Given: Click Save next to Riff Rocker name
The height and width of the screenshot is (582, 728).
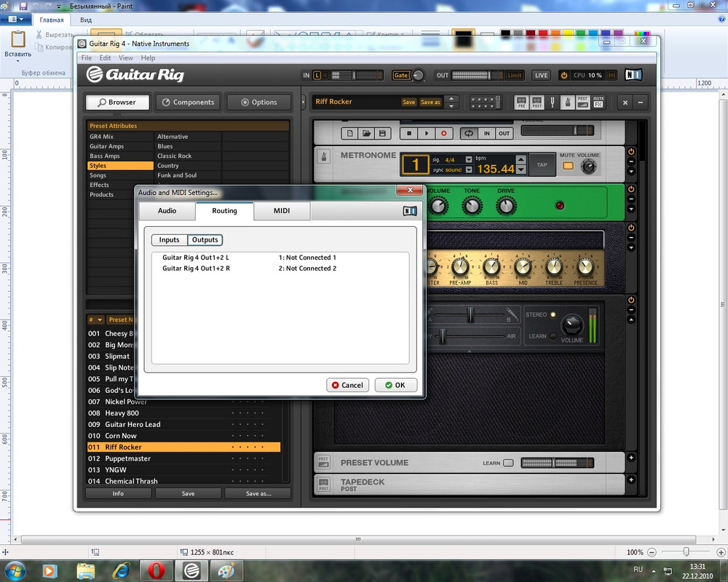Looking at the screenshot, I should pyautogui.click(x=409, y=102).
